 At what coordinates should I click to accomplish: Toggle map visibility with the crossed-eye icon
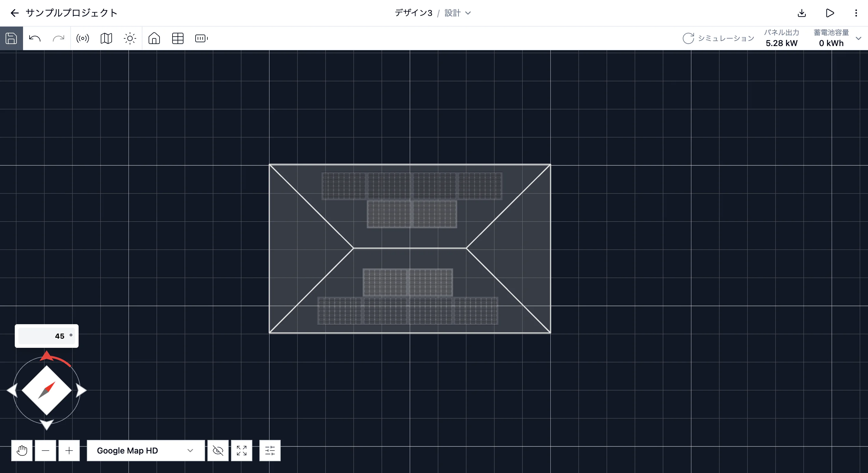tap(218, 451)
